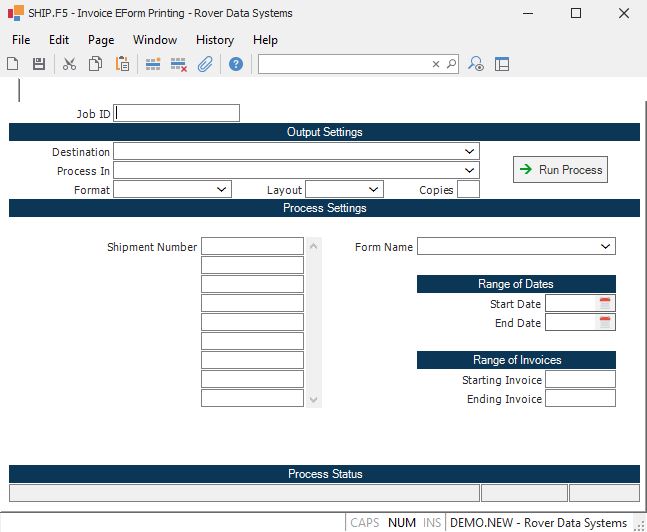Expand the Destination dropdown
The height and width of the screenshot is (532, 647).
tap(470, 151)
